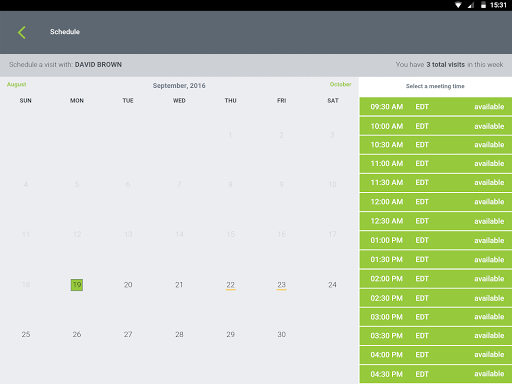Select Saturday September 24

click(x=332, y=285)
